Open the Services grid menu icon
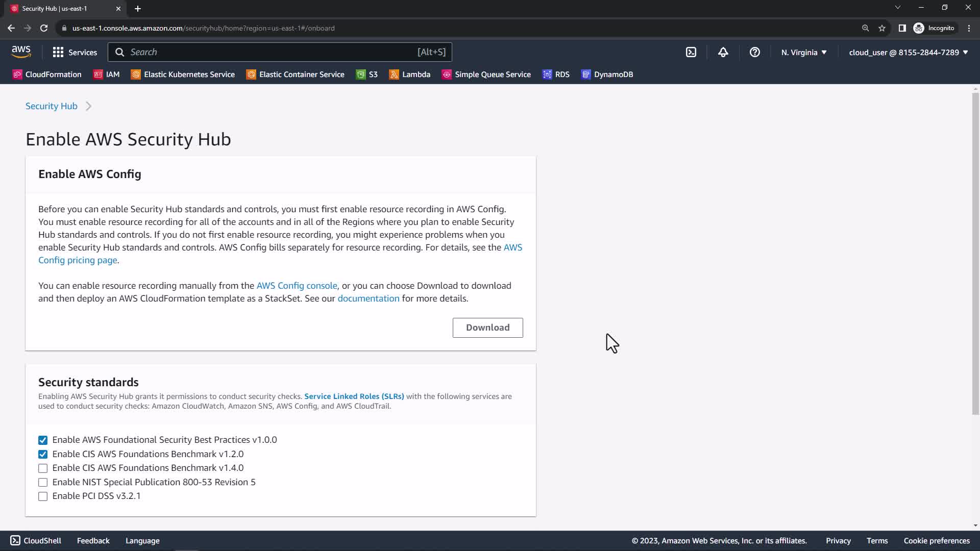980x551 pixels. pyautogui.click(x=58, y=52)
